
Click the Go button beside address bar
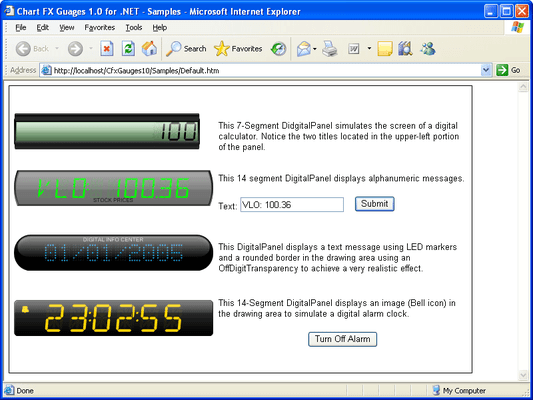pyautogui.click(x=508, y=70)
